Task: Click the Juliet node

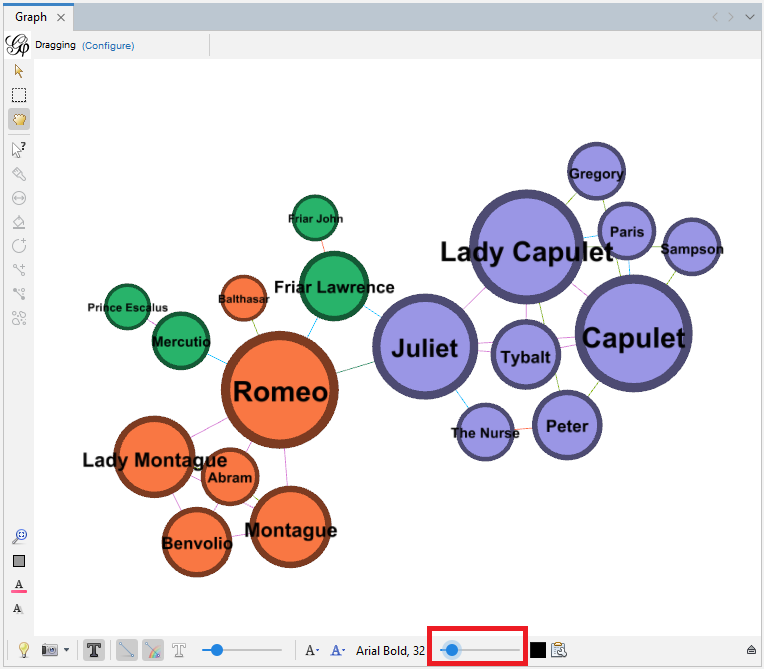Action: tap(425, 346)
